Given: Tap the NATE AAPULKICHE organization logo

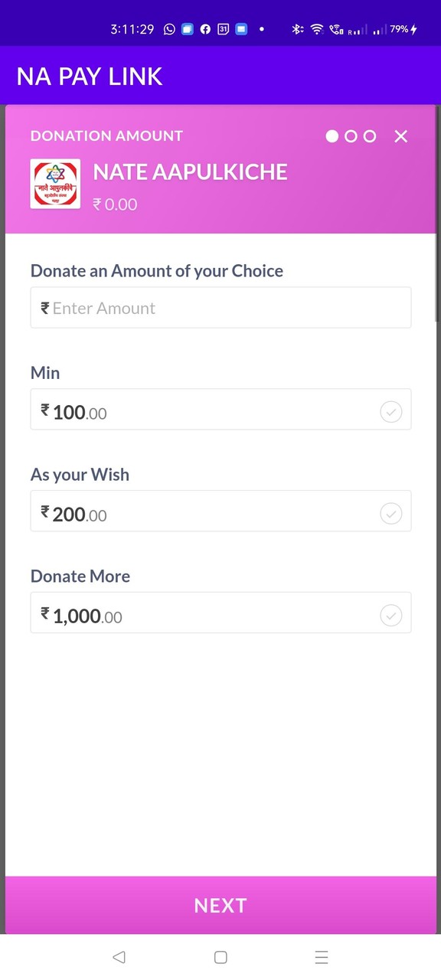Looking at the screenshot, I should 54,183.
